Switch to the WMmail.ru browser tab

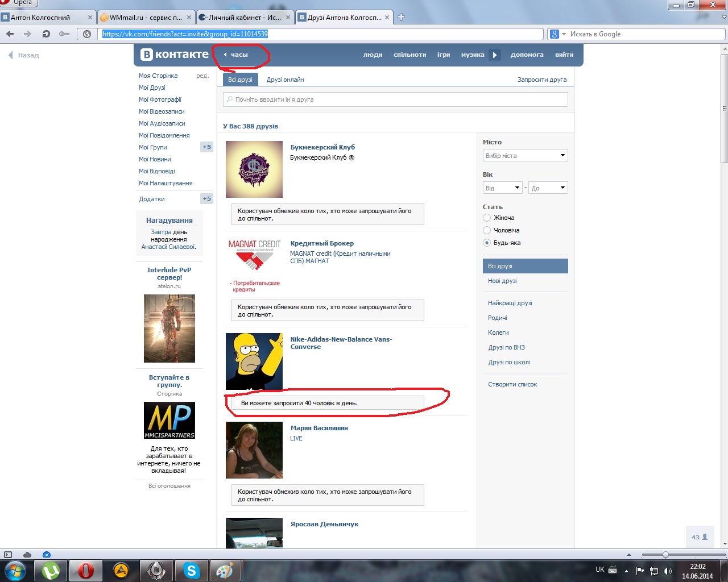[147, 17]
